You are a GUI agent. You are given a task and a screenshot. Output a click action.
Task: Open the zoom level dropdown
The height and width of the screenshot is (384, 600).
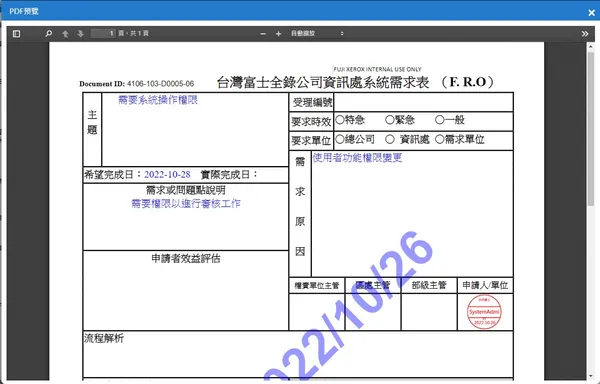coord(317,34)
